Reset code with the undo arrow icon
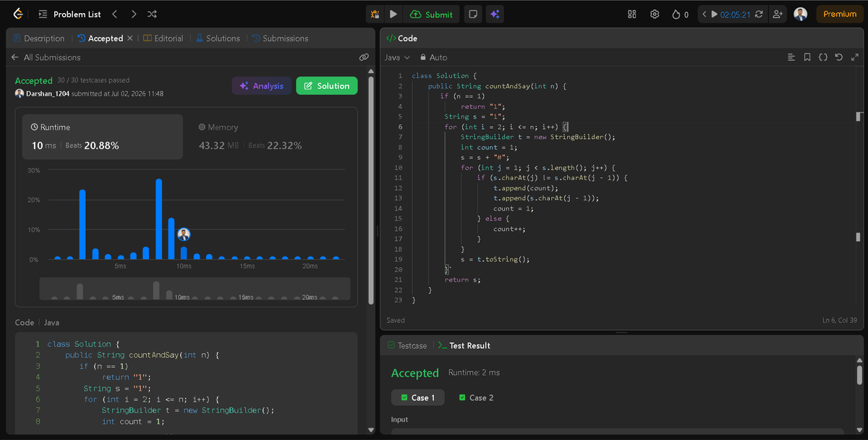 839,57
